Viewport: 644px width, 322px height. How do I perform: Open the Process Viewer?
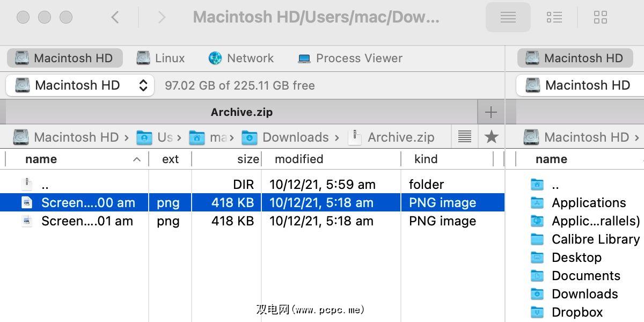pos(350,58)
